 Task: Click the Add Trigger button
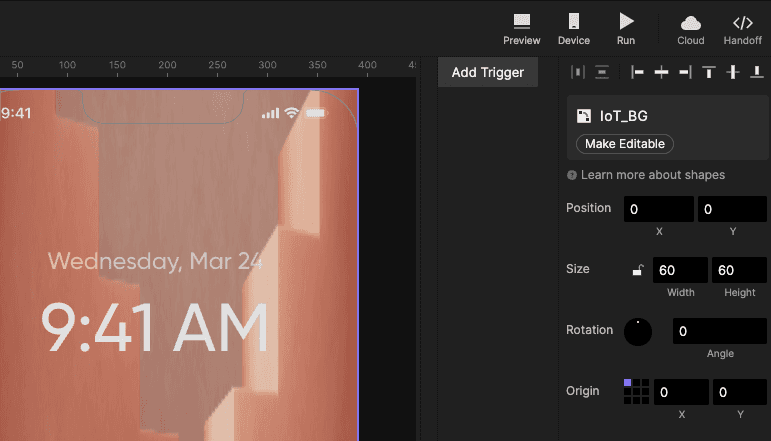point(488,72)
